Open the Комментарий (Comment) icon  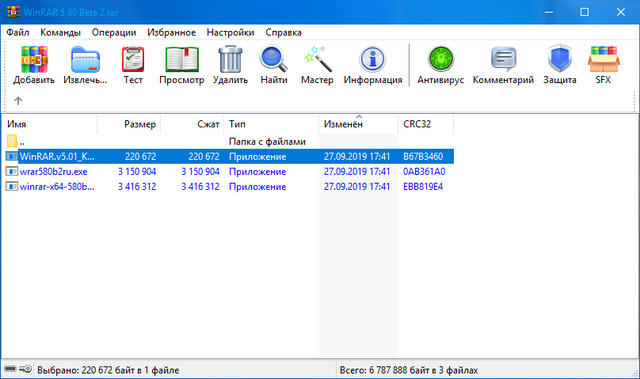(x=503, y=60)
